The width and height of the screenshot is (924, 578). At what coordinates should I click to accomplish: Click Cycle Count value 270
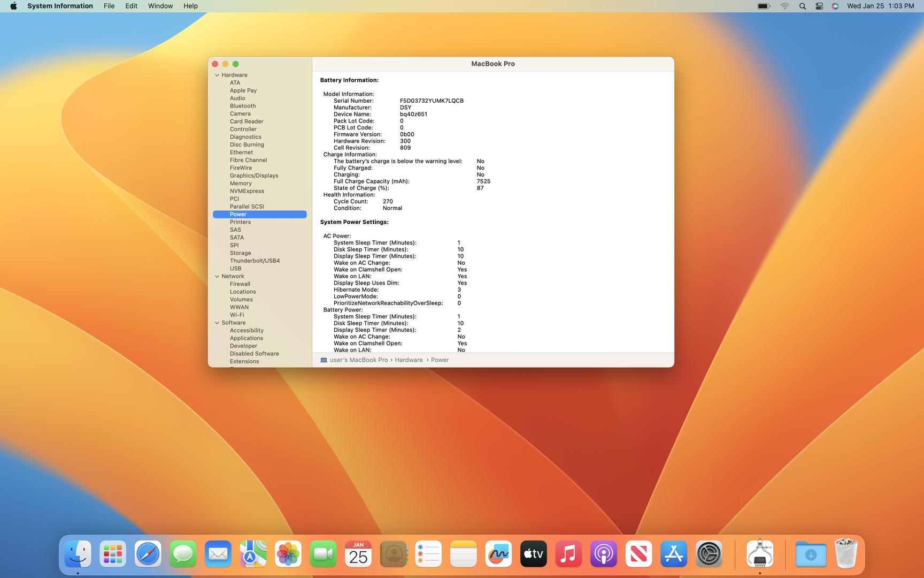(x=388, y=201)
